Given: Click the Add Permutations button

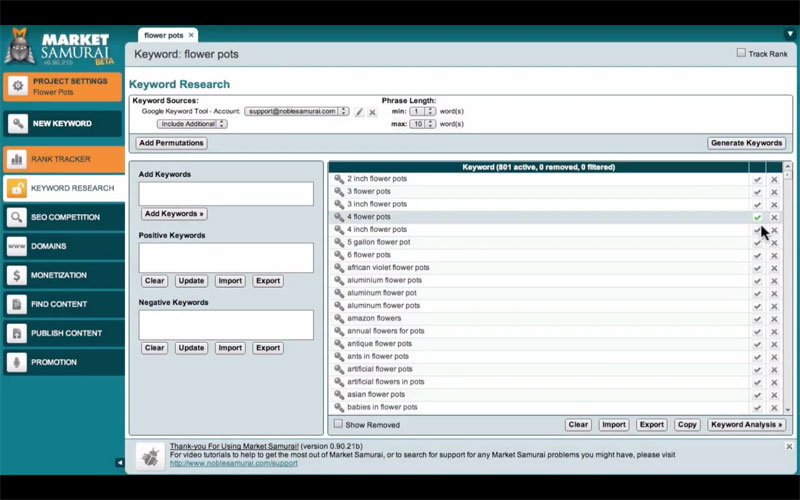Looking at the screenshot, I should (x=171, y=143).
